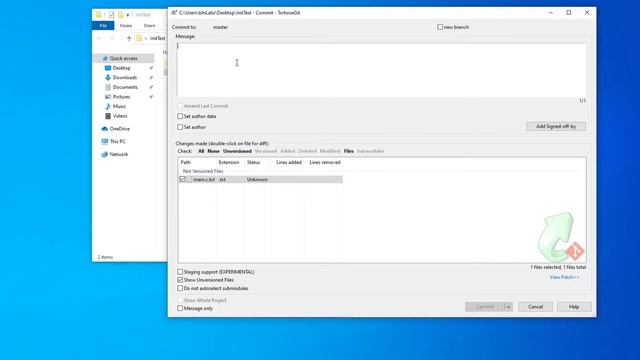The width and height of the screenshot is (640, 360).
Task: Click the Not Versioned Files group header
Action: (x=203, y=171)
